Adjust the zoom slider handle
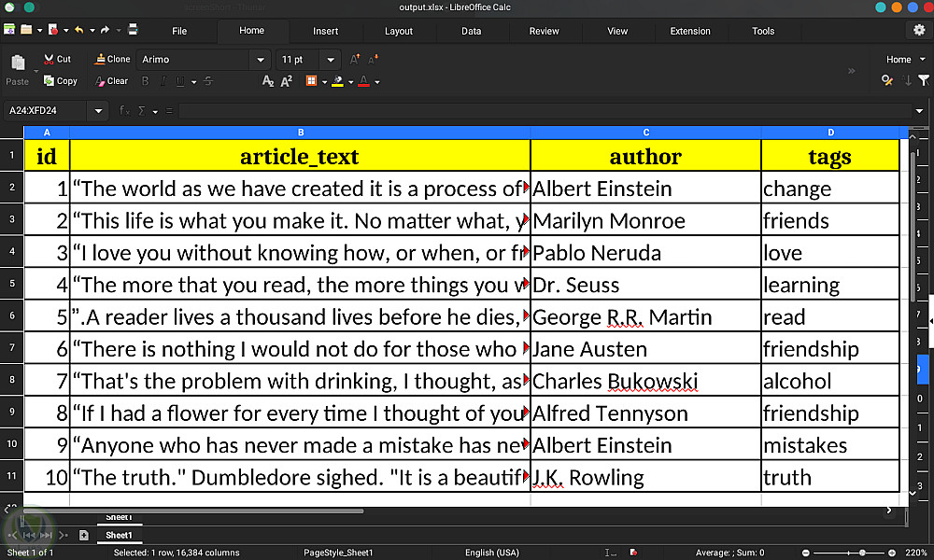The height and width of the screenshot is (560, 934). click(862, 553)
